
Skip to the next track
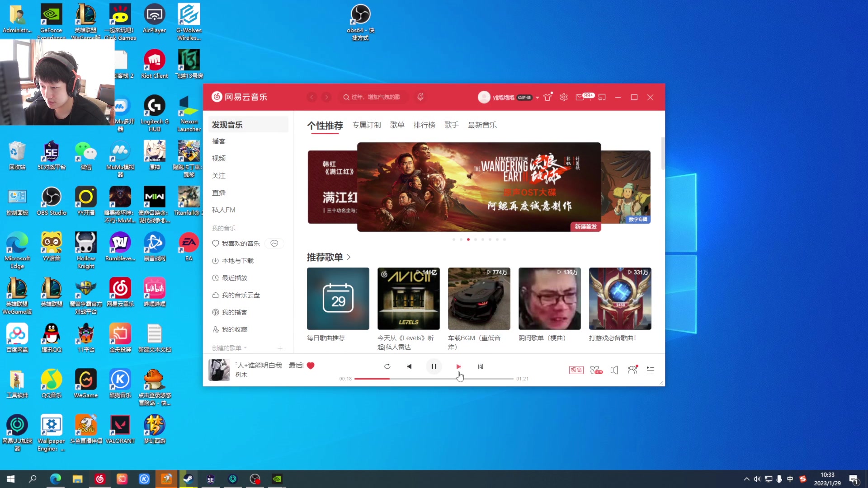point(458,366)
